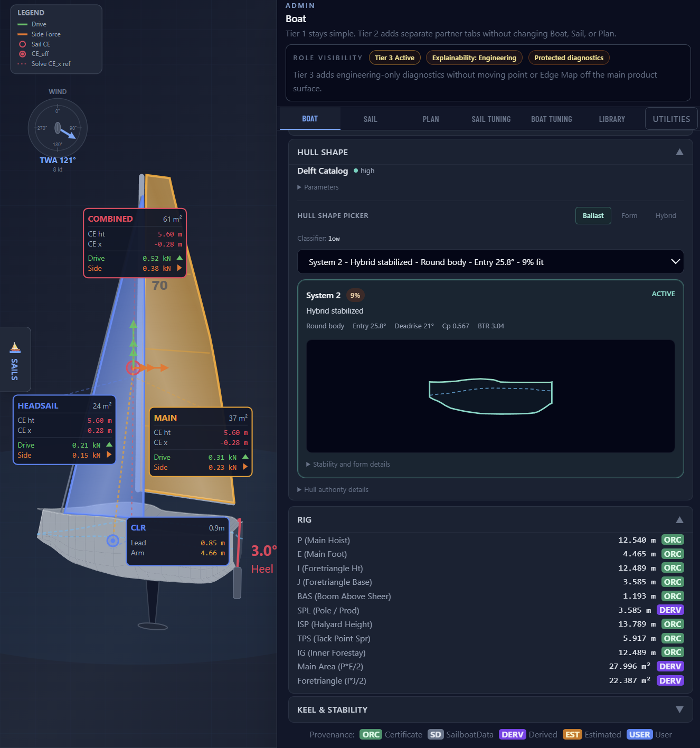Click the EST Estimated provenance badge

(572, 734)
